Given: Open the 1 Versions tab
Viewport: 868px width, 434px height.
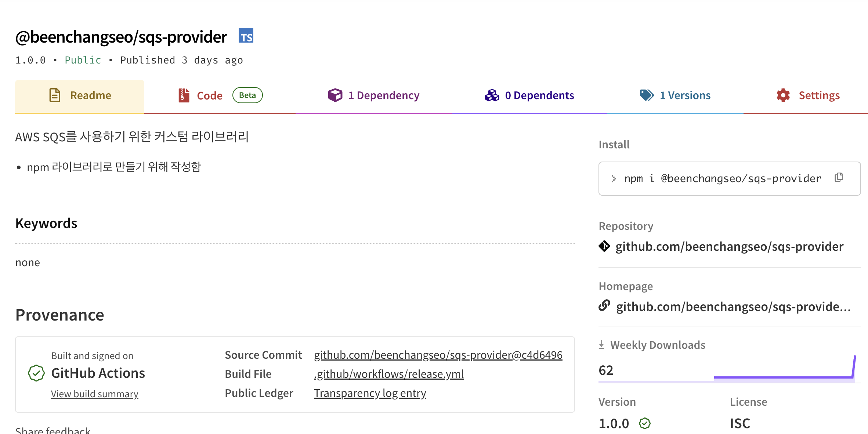Looking at the screenshot, I should (685, 95).
